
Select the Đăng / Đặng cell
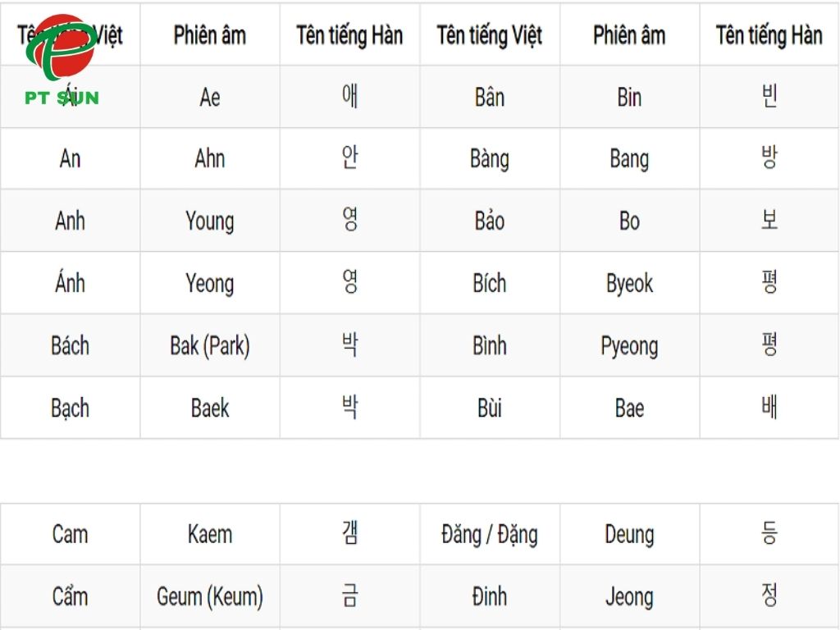[490, 535]
